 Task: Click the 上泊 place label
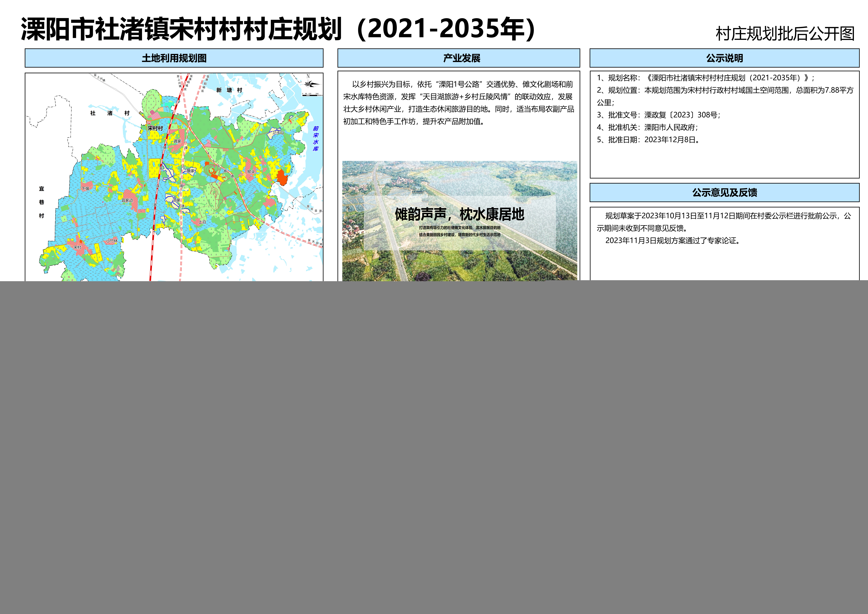202,222
